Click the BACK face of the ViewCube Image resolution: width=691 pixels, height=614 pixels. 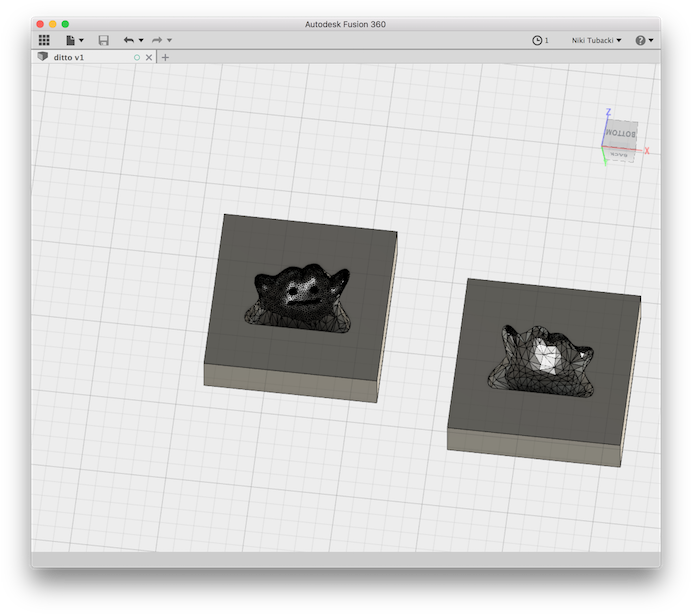tap(620, 155)
